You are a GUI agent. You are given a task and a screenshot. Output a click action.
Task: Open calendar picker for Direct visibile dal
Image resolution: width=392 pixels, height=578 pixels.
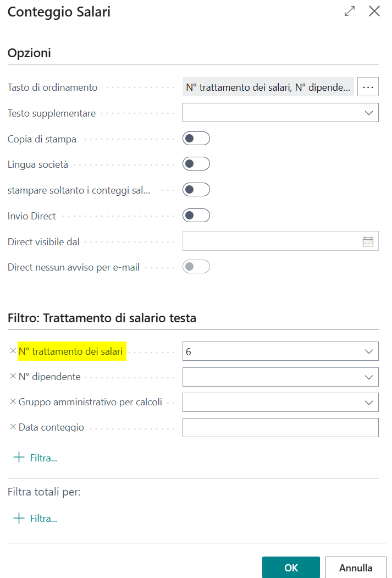point(368,241)
